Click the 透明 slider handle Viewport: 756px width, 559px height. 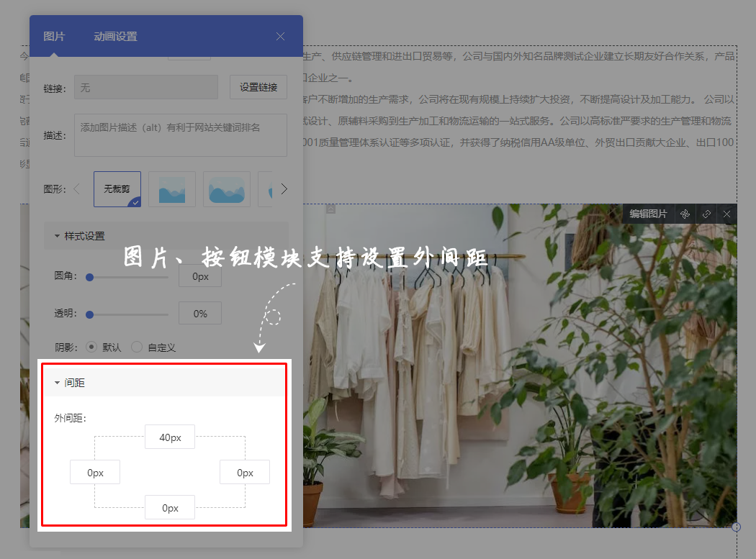[x=90, y=314]
